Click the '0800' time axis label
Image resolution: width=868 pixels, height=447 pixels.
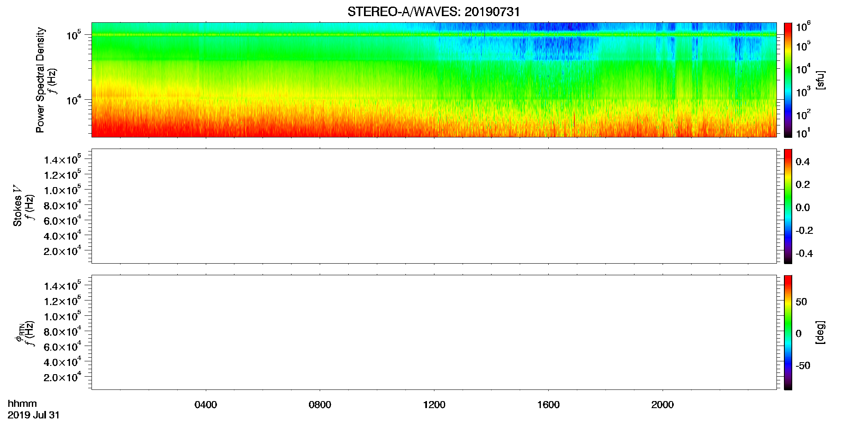[x=320, y=405]
